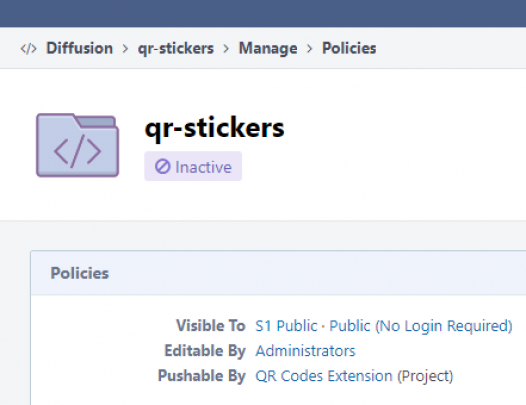Click chevron between Diffusion and qr-stickers

click(125, 49)
